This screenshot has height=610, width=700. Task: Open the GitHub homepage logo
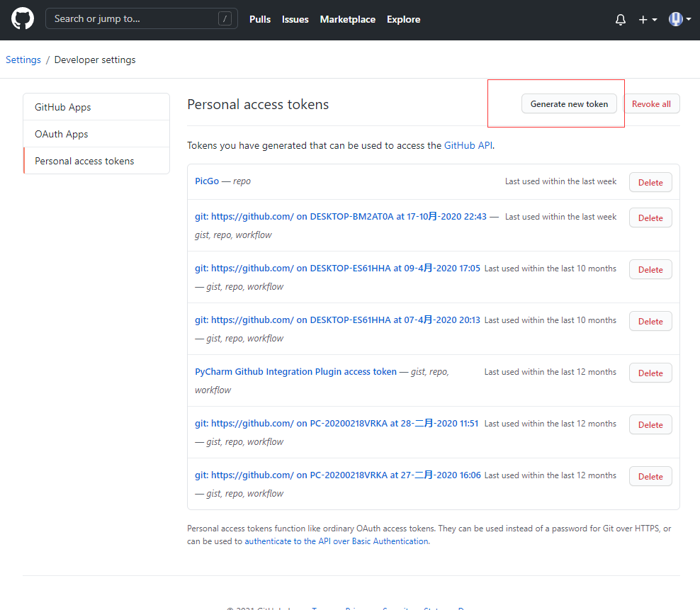click(23, 18)
